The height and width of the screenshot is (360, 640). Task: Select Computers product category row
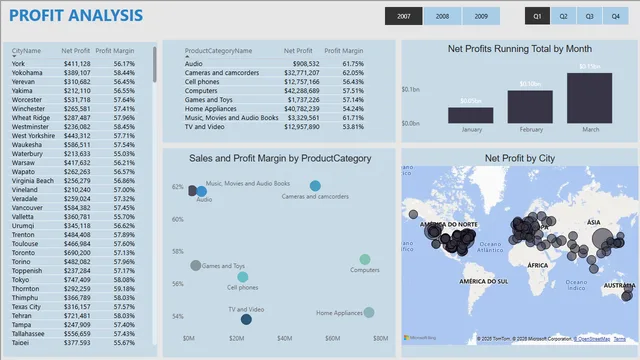[x=274, y=91]
